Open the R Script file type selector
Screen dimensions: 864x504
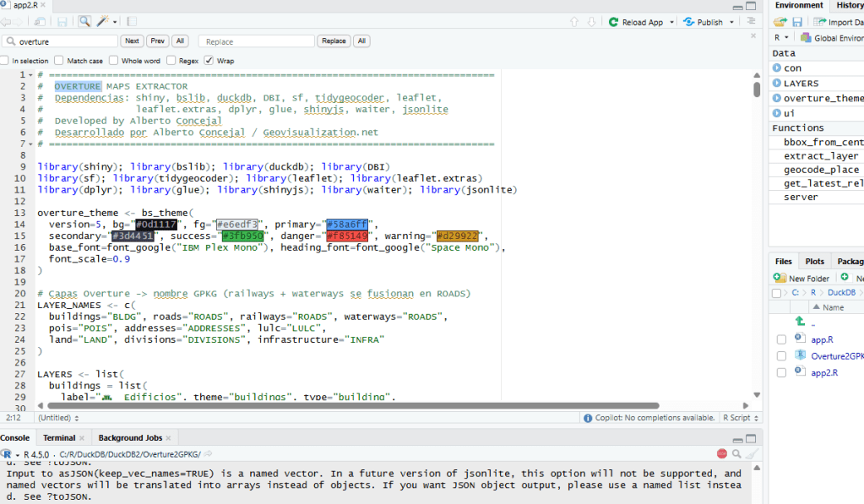pos(740,418)
